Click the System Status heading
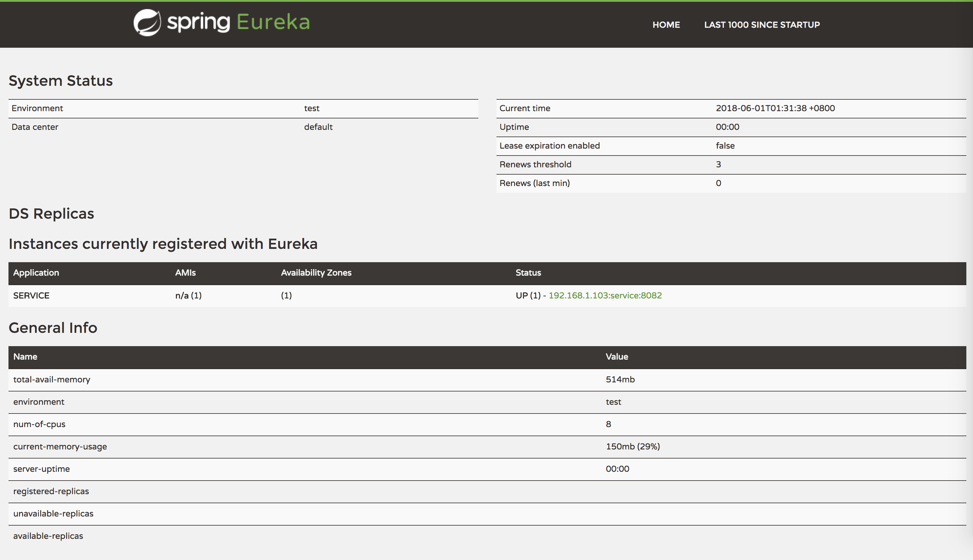The image size is (973, 560). click(x=60, y=81)
